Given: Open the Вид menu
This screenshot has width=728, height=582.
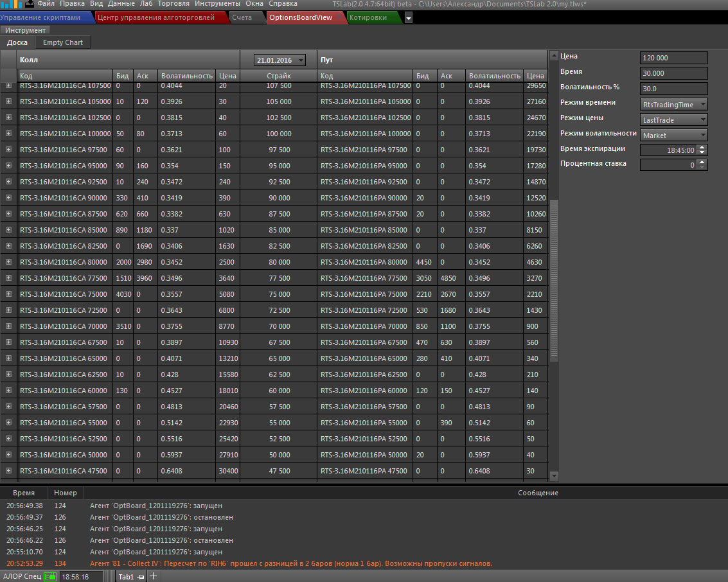Looking at the screenshot, I should (96, 4).
